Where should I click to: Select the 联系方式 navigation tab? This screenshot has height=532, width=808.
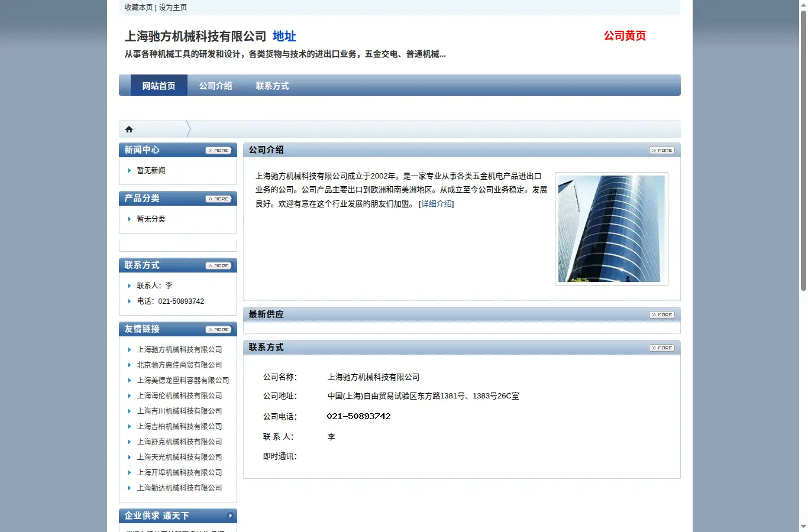coord(272,86)
